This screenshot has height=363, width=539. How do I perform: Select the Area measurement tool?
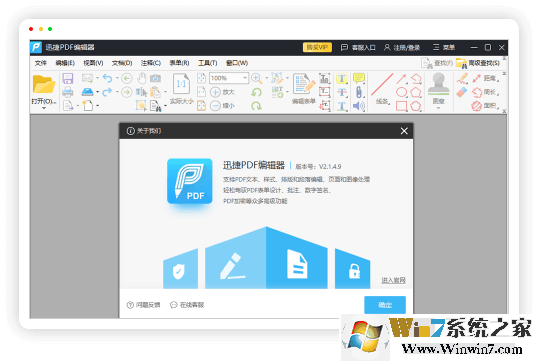[x=485, y=106]
